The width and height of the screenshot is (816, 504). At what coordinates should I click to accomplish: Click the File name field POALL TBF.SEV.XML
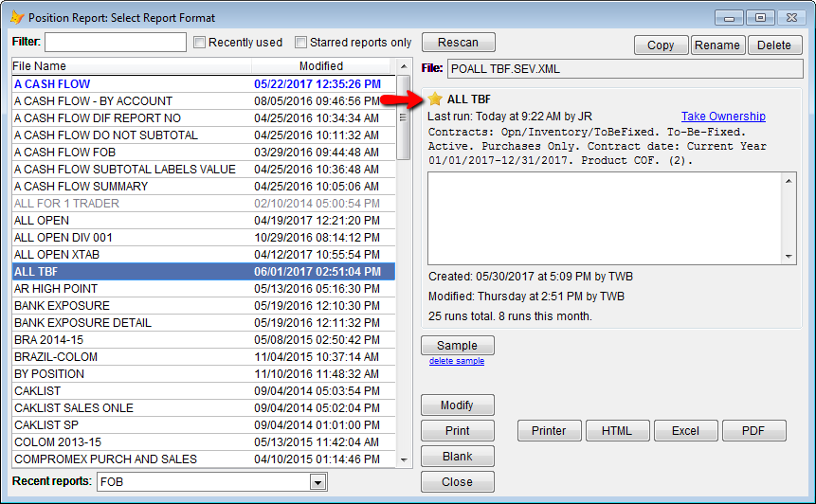pos(625,68)
